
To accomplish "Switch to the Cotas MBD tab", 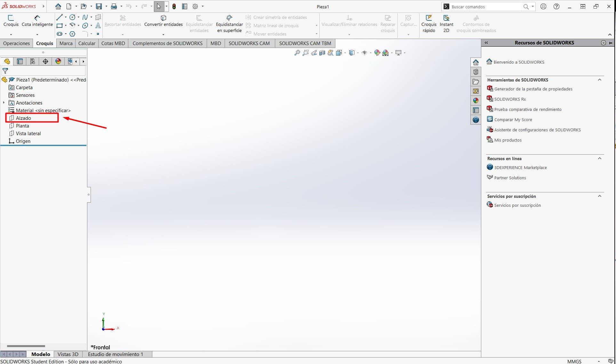I will click(x=113, y=43).
